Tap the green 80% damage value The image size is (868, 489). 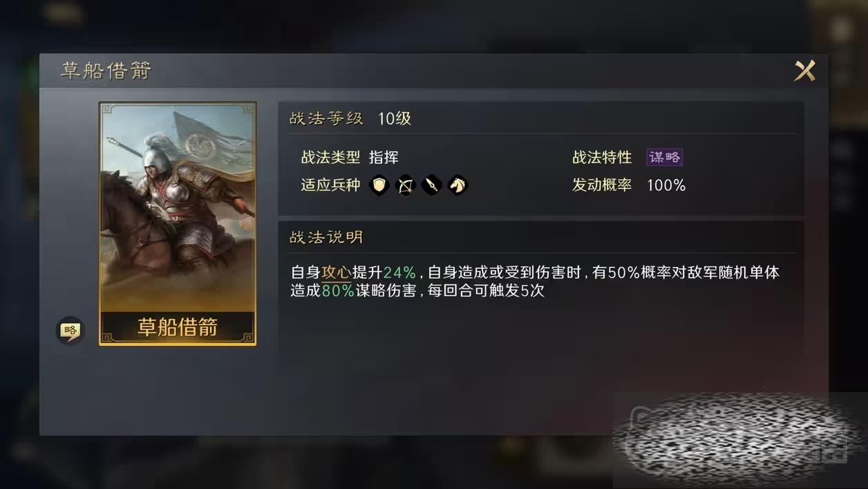pyautogui.click(x=338, y=290)
